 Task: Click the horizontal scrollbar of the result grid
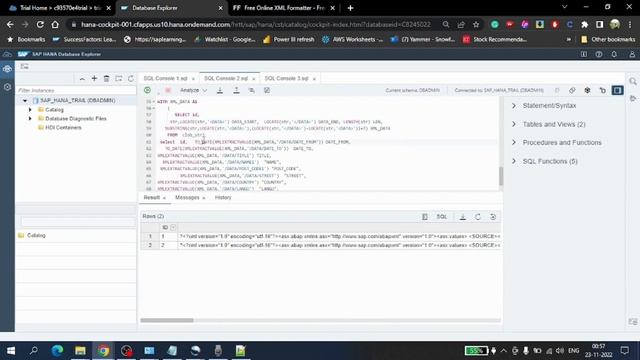click(167, 320)
